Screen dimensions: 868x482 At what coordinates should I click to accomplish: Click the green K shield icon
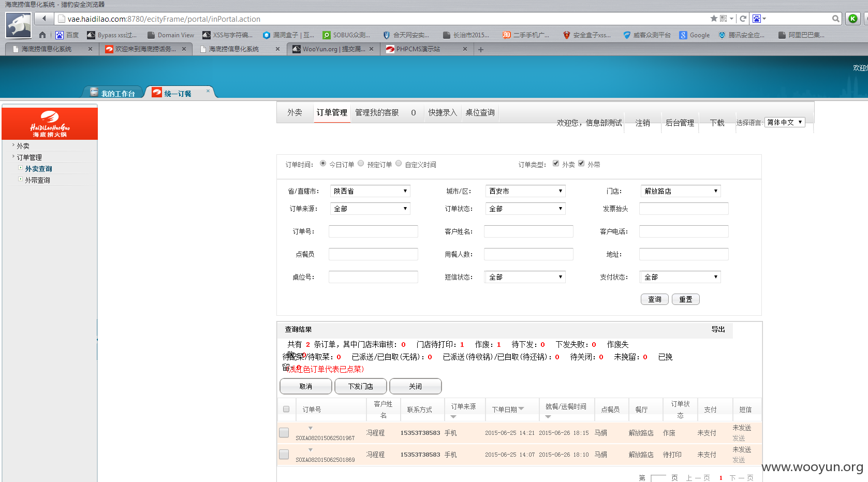pos(853,19)
